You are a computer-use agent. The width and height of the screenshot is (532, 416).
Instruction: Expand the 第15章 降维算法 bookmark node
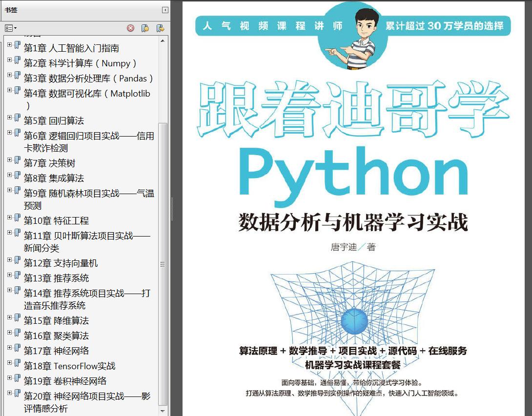coord(9,317)
